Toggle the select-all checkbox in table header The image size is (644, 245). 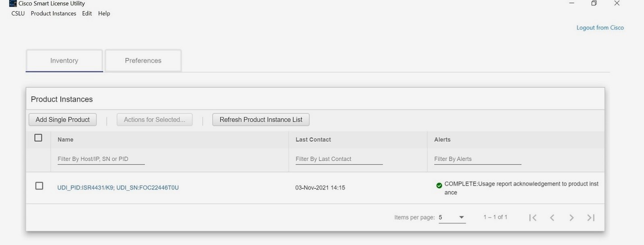38,138
